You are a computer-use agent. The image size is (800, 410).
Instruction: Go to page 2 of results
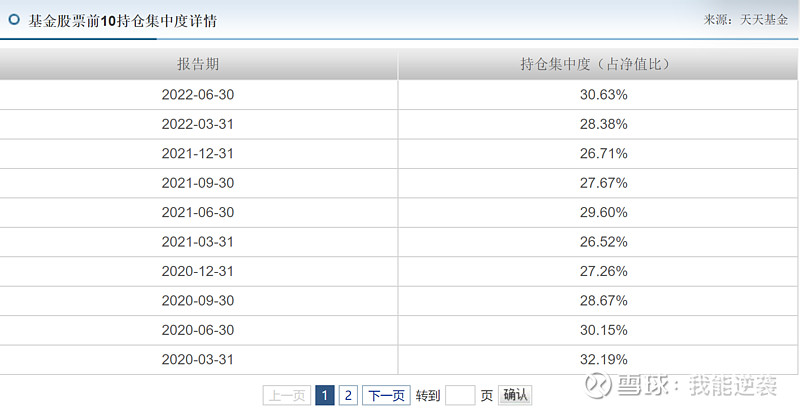point(348,395)
